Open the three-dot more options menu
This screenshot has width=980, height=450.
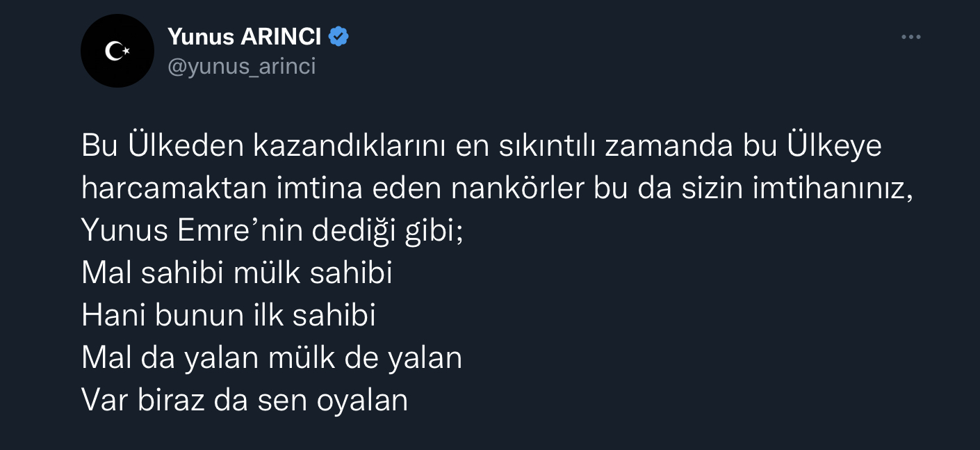(910, 37)
